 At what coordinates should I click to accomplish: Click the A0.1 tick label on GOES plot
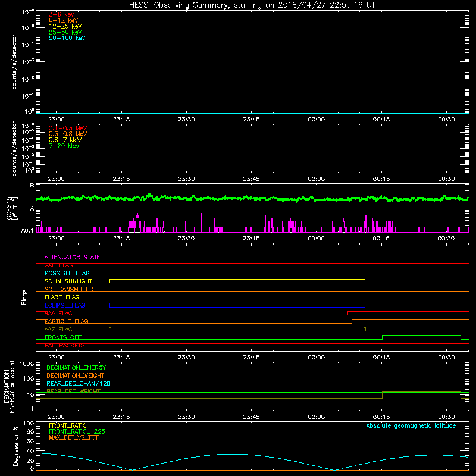[27, 231]
